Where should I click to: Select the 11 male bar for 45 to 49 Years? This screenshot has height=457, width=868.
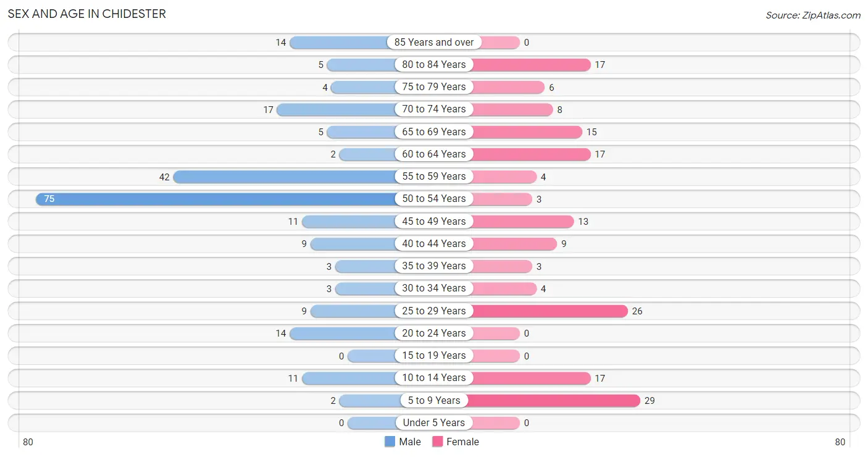coord(349,221)
